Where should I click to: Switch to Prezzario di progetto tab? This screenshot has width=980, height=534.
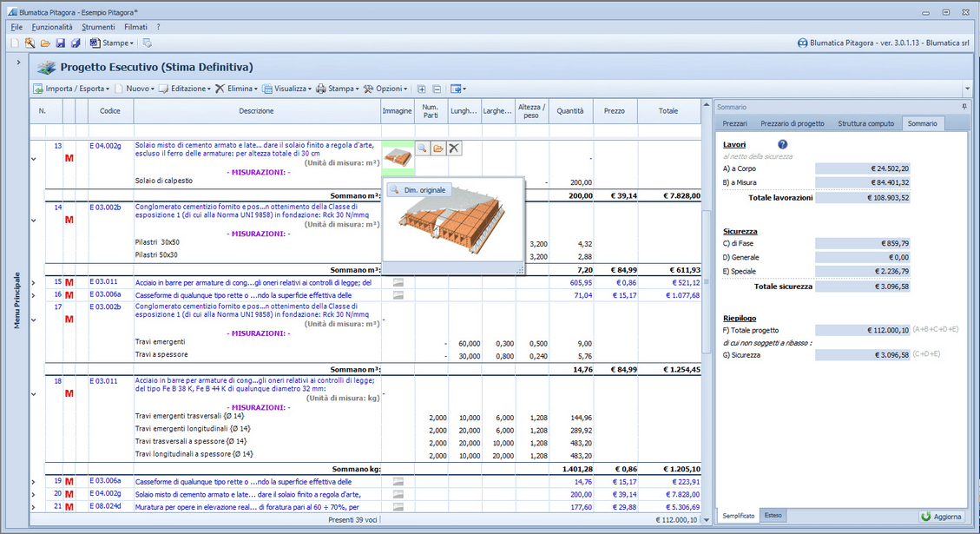[x=792, y=124]
